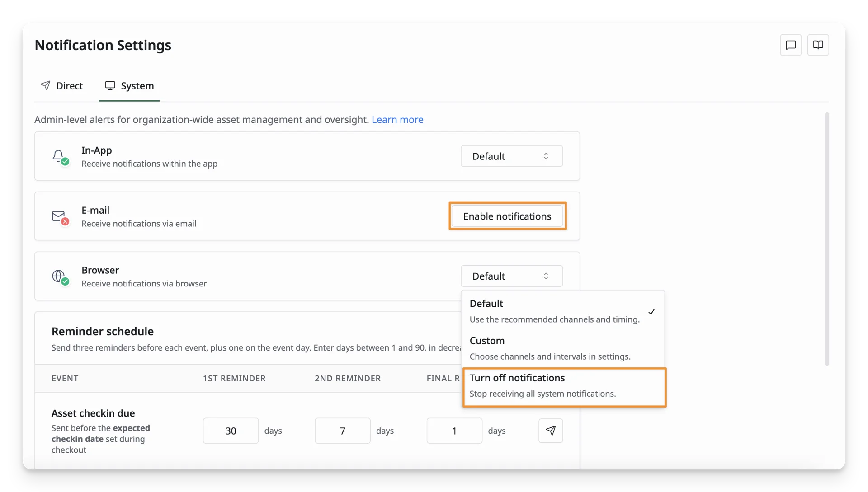Click Receive notifications within the app text
This screenshot has width=868, height=492.
click(150, 164)
